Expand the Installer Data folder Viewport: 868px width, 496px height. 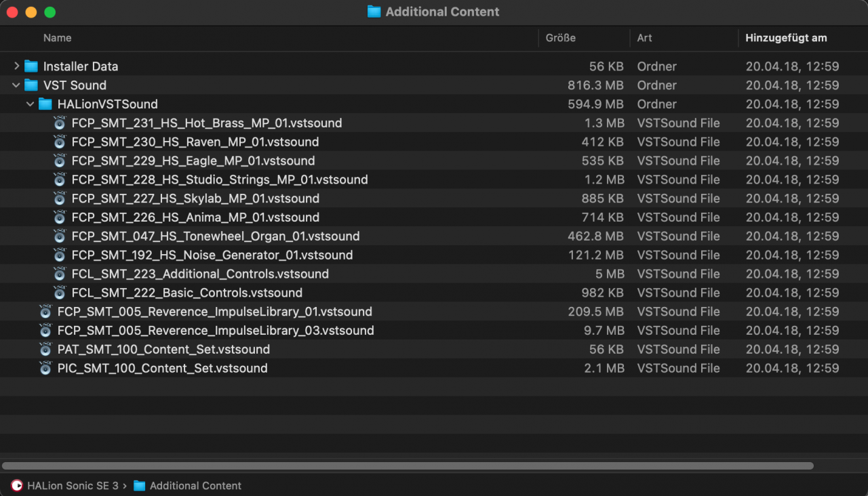pyautogui.click(x=16, y=66)
